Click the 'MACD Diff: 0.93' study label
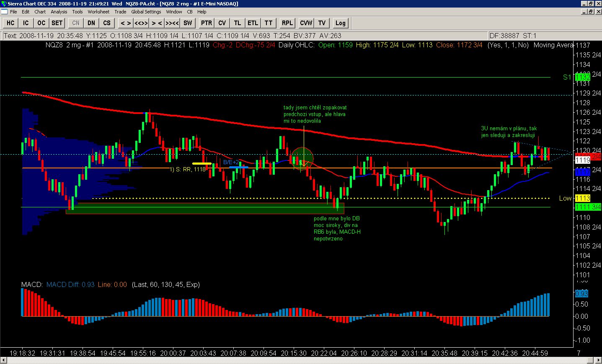The width and height of the screenshot is (602, 364). tap(70, 284)
